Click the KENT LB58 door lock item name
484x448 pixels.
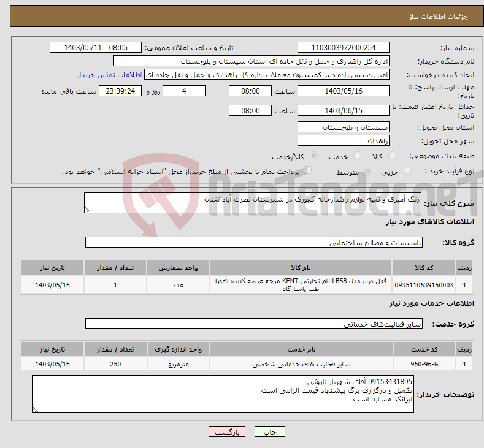tap(301, 285)
